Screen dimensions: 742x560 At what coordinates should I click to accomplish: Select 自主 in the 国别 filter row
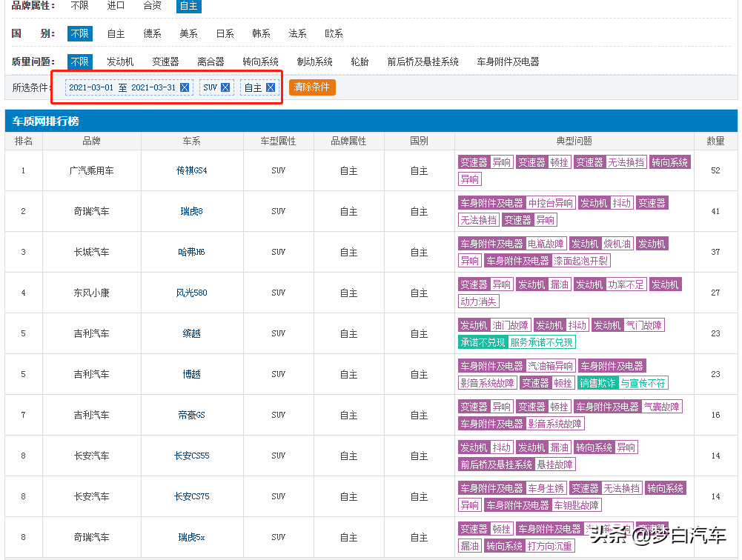(x=116, y=33)
